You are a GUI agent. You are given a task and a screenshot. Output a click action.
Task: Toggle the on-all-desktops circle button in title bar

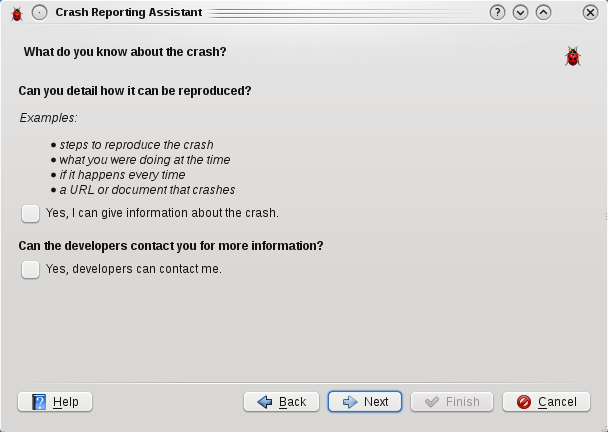coord(39,13)
